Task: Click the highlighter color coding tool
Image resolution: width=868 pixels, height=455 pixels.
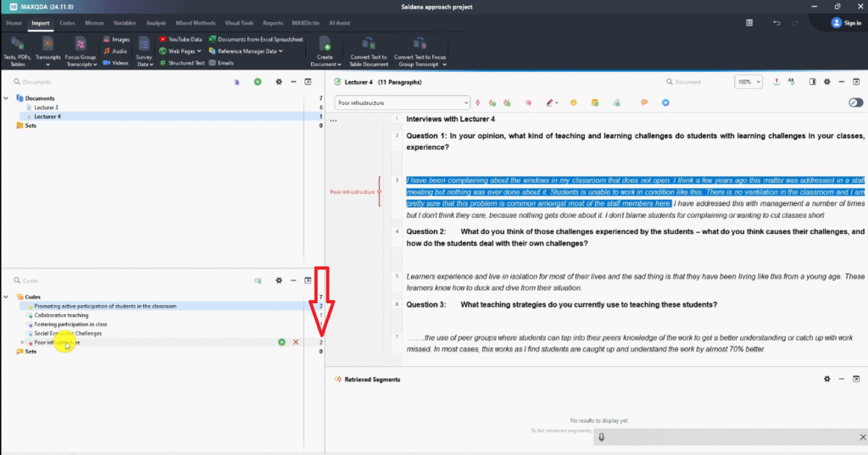Action: click(551, 103)
